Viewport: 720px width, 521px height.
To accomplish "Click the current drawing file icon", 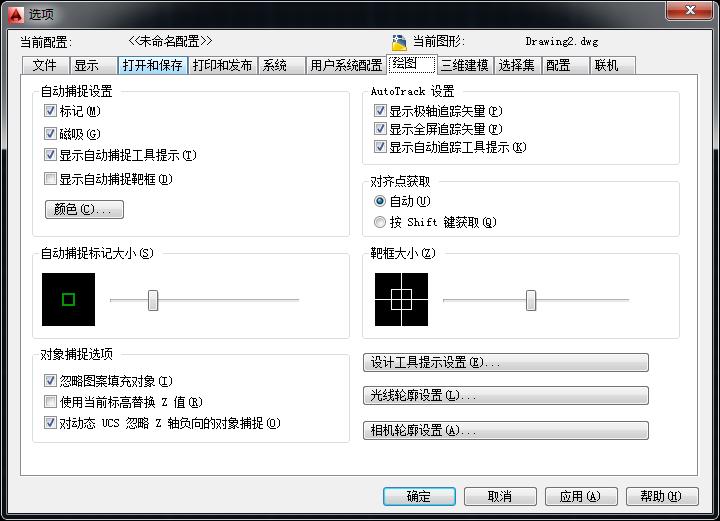I will click(x=399, y=42).
